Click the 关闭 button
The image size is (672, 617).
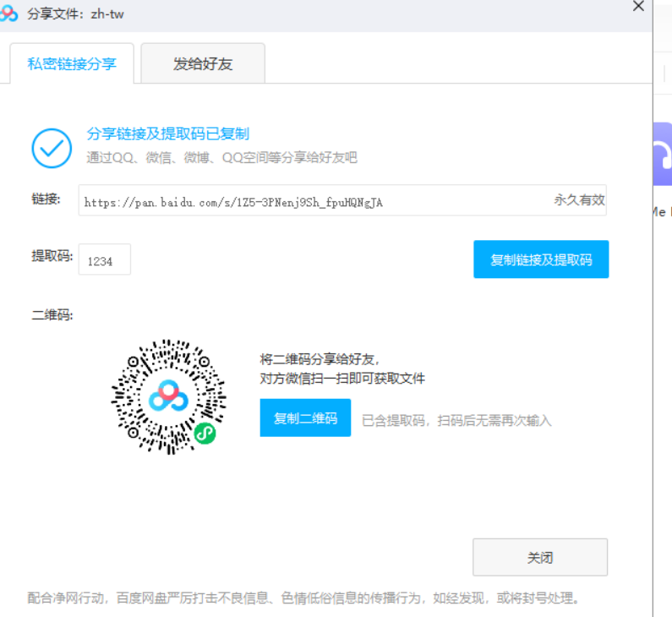coord(540,557)
